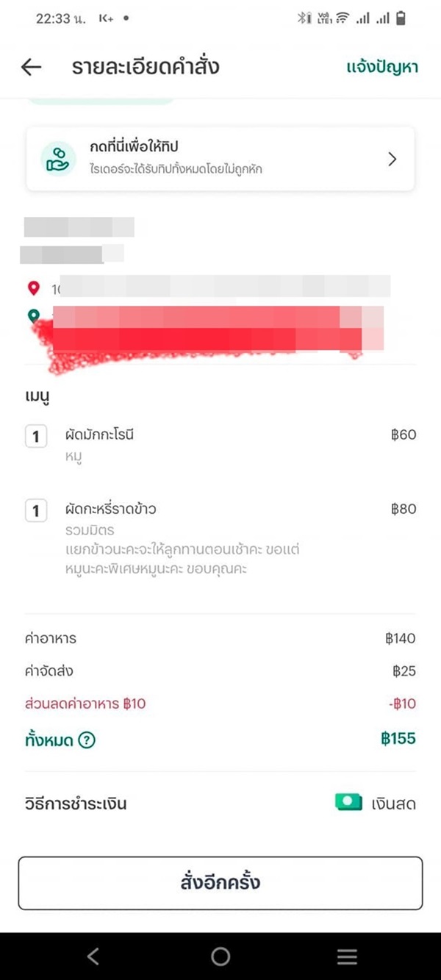Open the help icon next to ทั้งหมด total
The height and width of the screenshot is (980, 441).
pyautogui.click(x=88, y=740)
